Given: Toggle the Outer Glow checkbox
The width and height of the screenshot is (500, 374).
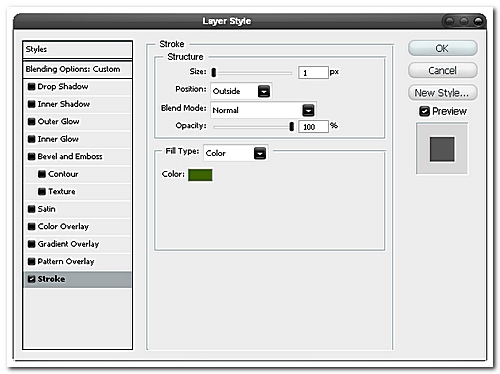Looking at the screenshot, I should coord(31,121).
